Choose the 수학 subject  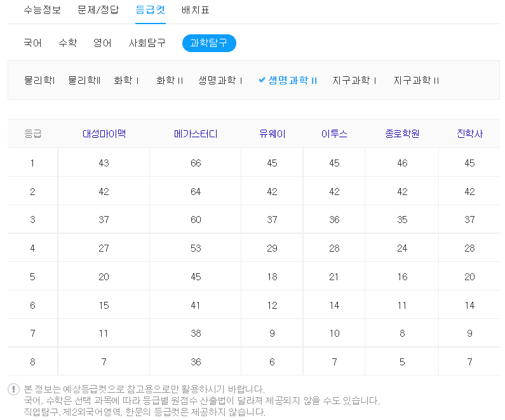(67, 43)
